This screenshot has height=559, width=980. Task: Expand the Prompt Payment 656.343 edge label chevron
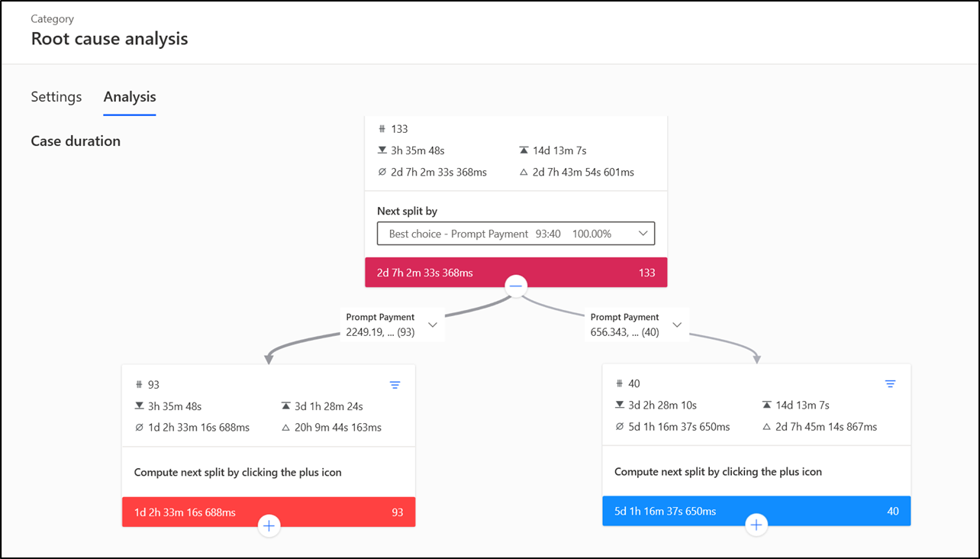[x=676, y=324]
